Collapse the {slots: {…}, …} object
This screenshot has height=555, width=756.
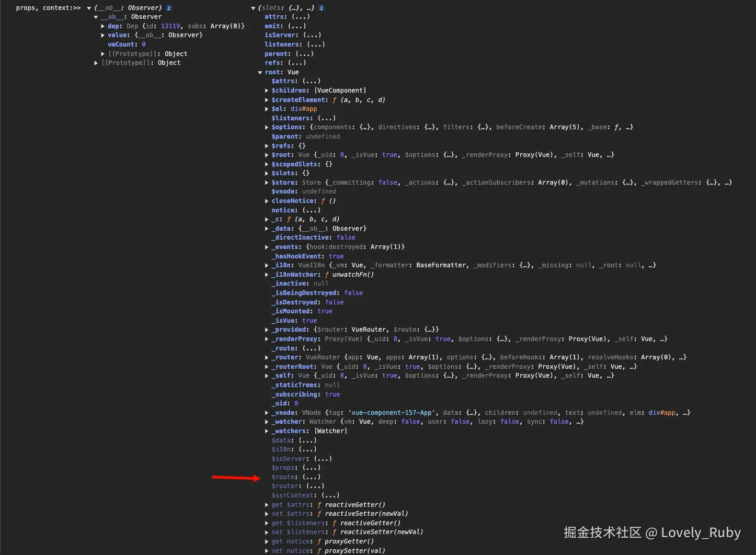254,8
